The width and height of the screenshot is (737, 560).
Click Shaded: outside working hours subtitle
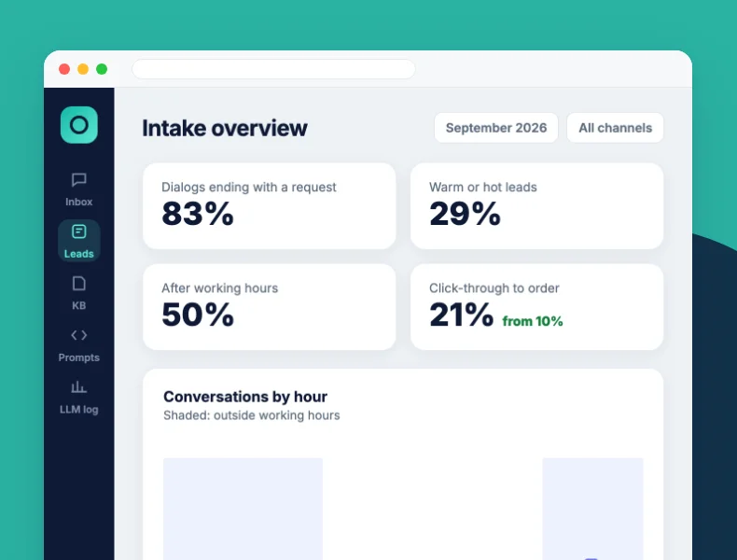coord(252,415)
